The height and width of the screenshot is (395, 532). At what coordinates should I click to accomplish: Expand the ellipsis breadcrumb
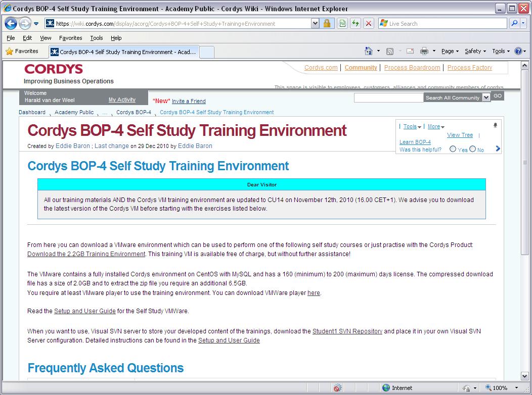coord(105,113)
